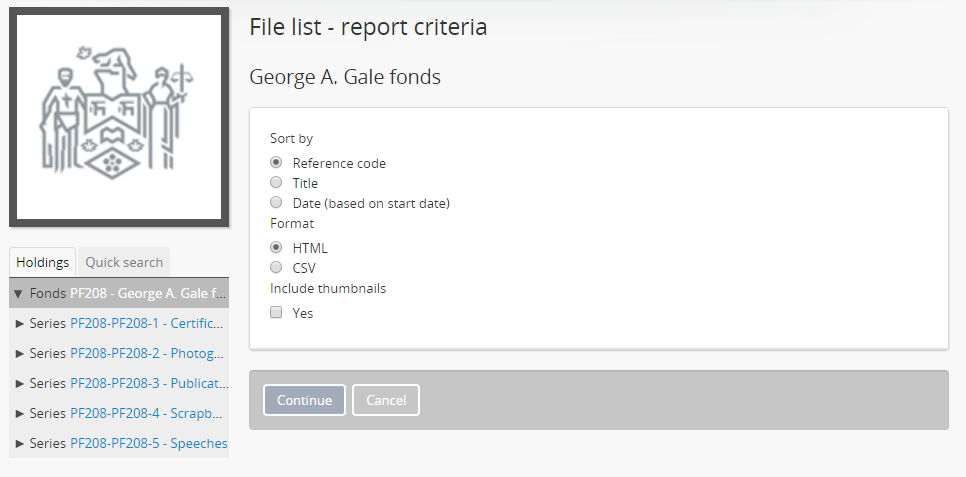Open the PF208-PF208-2 Photographs series link

click(x=147, y=354)
